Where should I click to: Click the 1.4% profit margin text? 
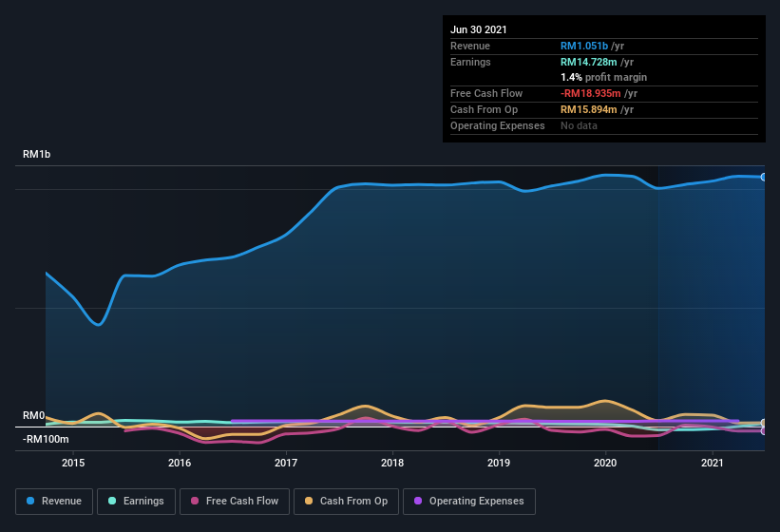[604, 77]
